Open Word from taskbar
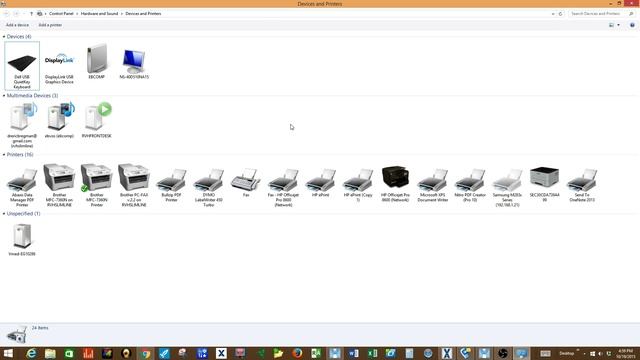Viewport: 640px width, 360px height. tap(354, 353)
